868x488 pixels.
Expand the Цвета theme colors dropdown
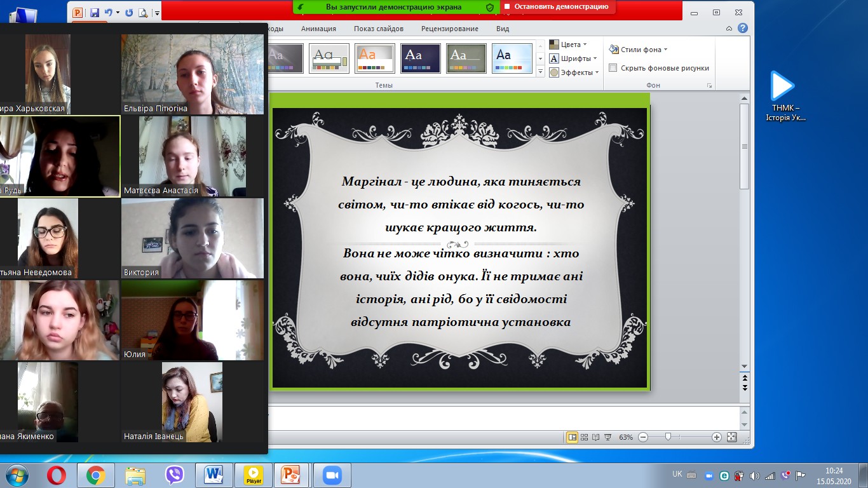(x=569, y=44)
